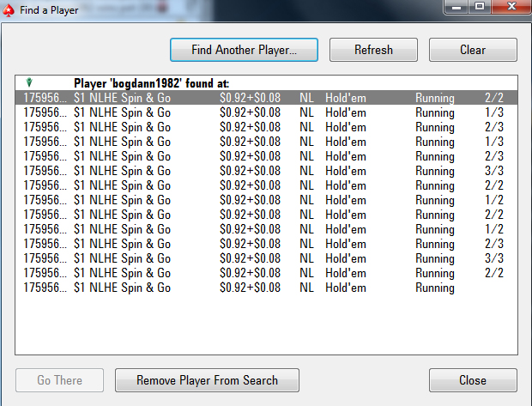
Task: Click 'Hold'em' in the highlighted row
Action: (x=346, y=98)
